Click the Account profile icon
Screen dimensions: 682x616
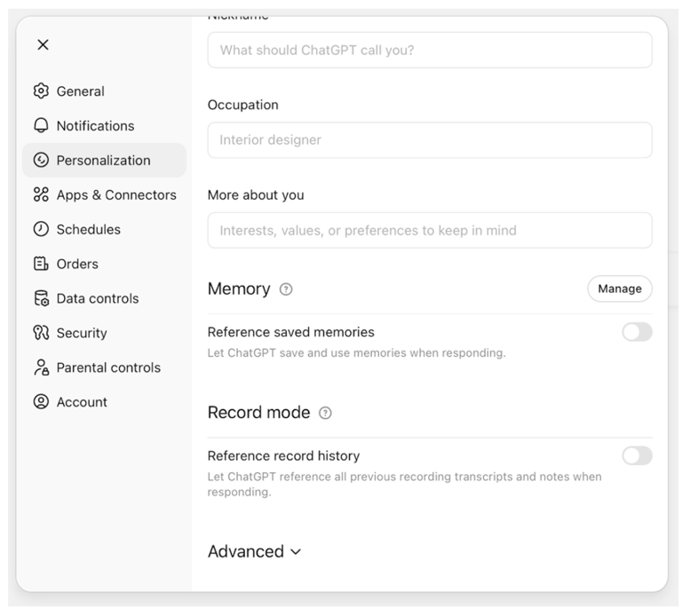[41, 402]
